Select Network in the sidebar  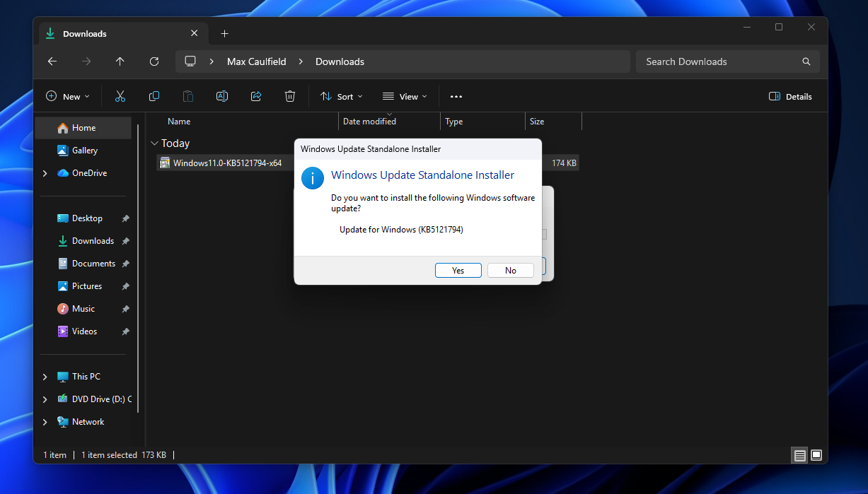[83, 422]
